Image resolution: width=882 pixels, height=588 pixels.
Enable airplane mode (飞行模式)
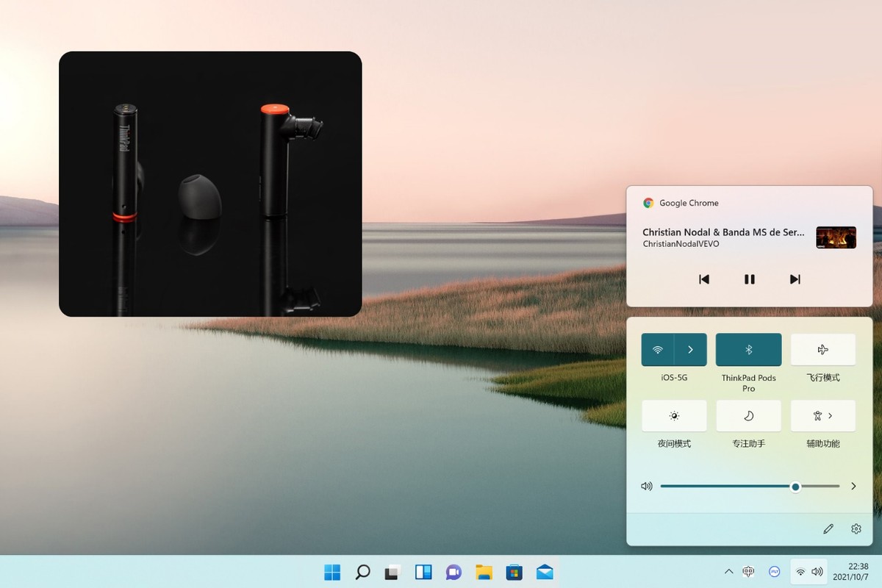(x=823, y=350)
